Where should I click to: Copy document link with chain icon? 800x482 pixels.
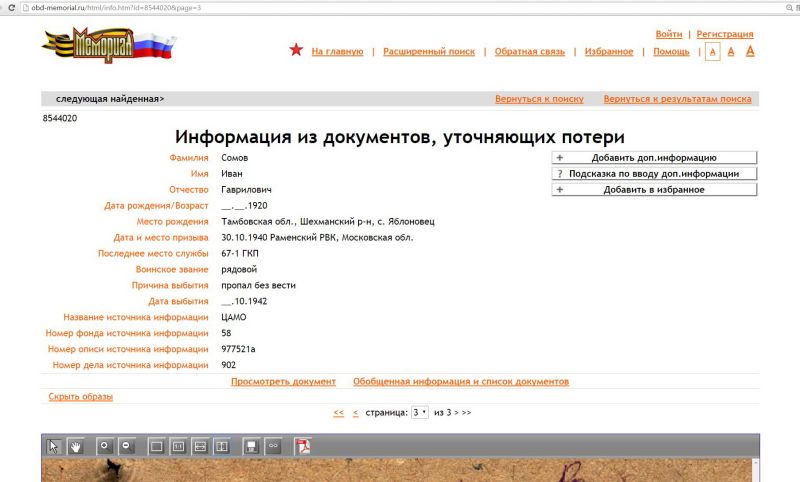pyautogui.click(x=273, y=446)
